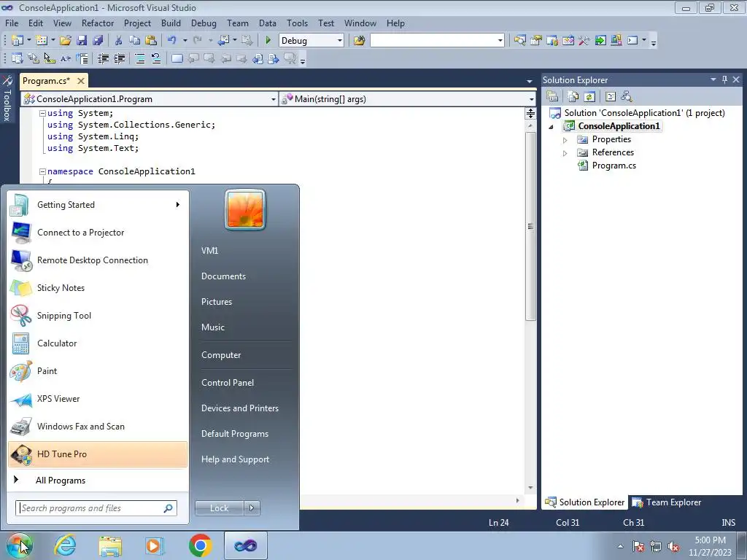Click View Class Diagram in Solution Explorer
The image size is (747, 560).
click(x=627, y=97)
